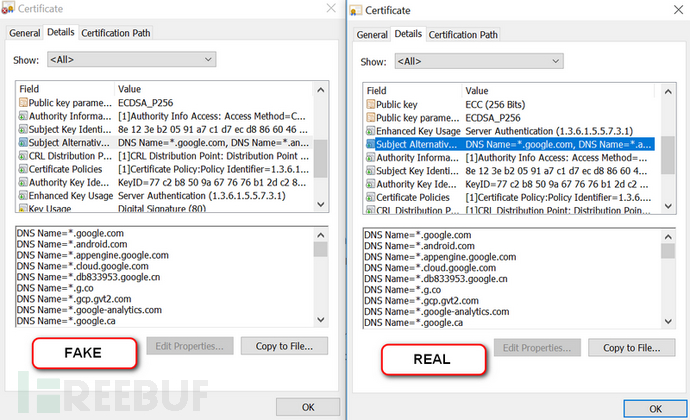Click DNS list scroll-up arrow in FAKE window
690x420 pixels.
pos(321,235)
